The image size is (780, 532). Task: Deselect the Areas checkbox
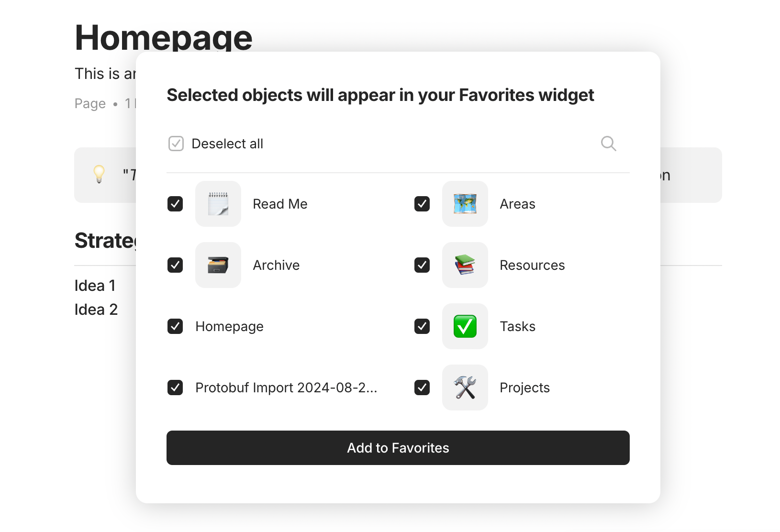[422, 204]
